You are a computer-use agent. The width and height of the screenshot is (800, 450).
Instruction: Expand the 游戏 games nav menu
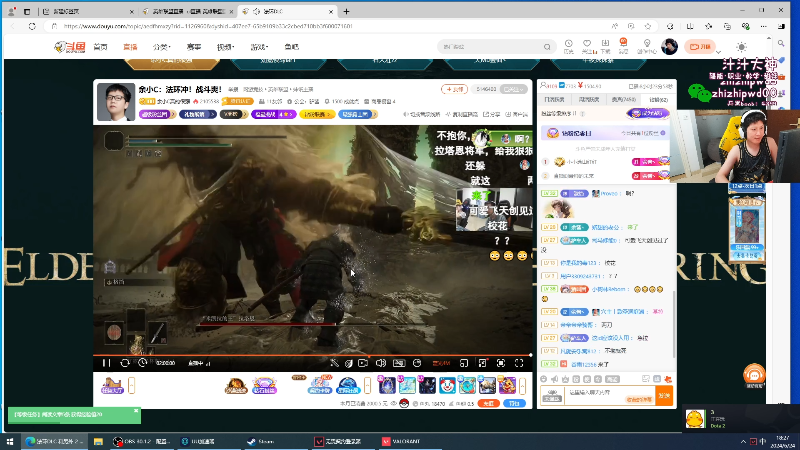(x=259, y=47)
